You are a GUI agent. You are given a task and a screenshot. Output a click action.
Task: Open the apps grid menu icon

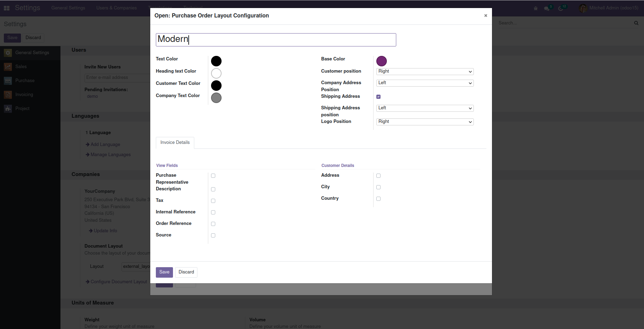click(7, 8)
